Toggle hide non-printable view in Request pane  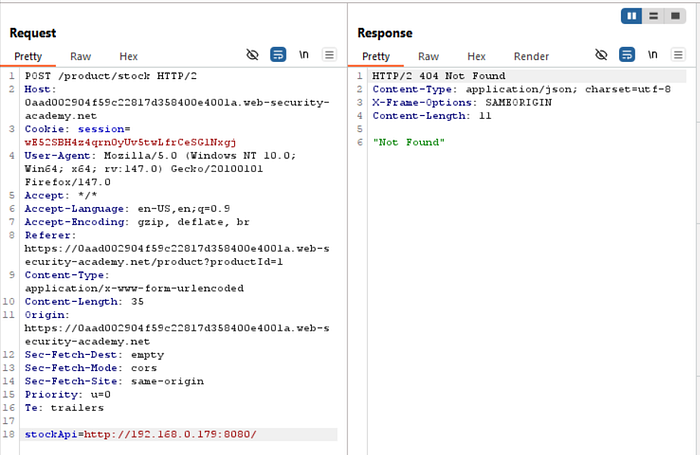click(x=252, y=55)
